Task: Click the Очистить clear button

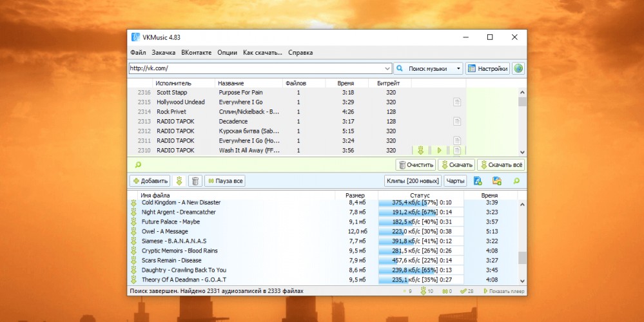Action: click(416, 165)
